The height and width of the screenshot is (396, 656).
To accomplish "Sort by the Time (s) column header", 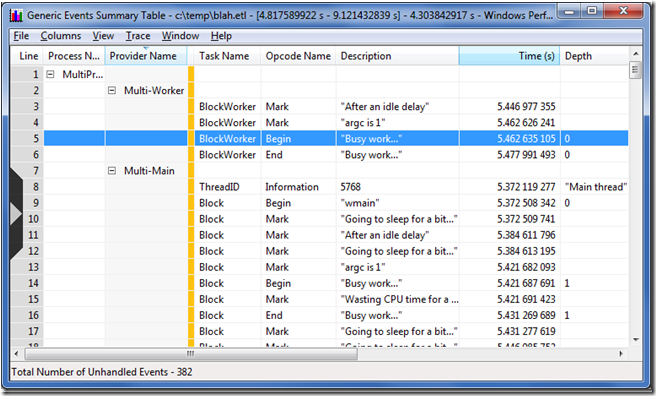I will (510, 56).
